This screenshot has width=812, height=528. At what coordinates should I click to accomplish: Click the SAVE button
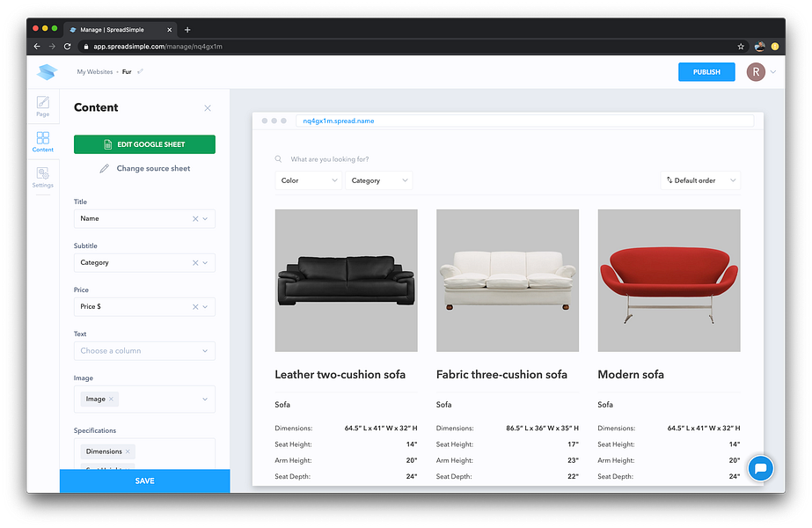[x=144, y=480]
